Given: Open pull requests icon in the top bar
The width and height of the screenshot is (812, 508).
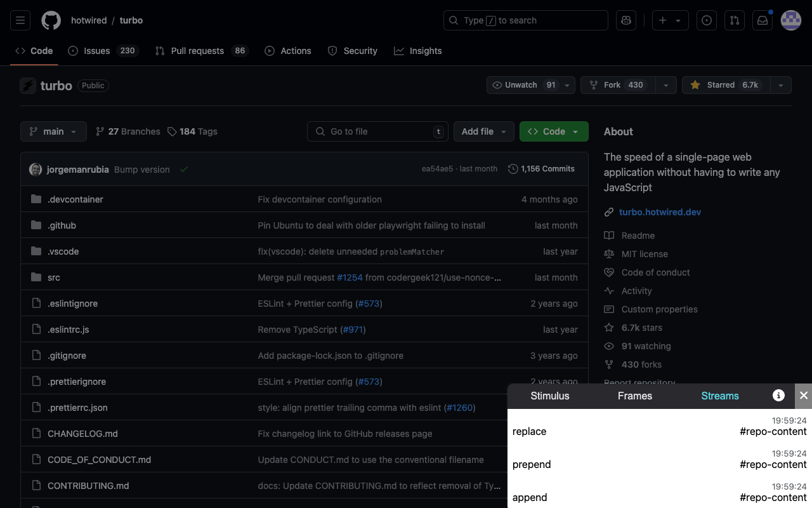Looking at the screenshot, I should click(734, 20).
